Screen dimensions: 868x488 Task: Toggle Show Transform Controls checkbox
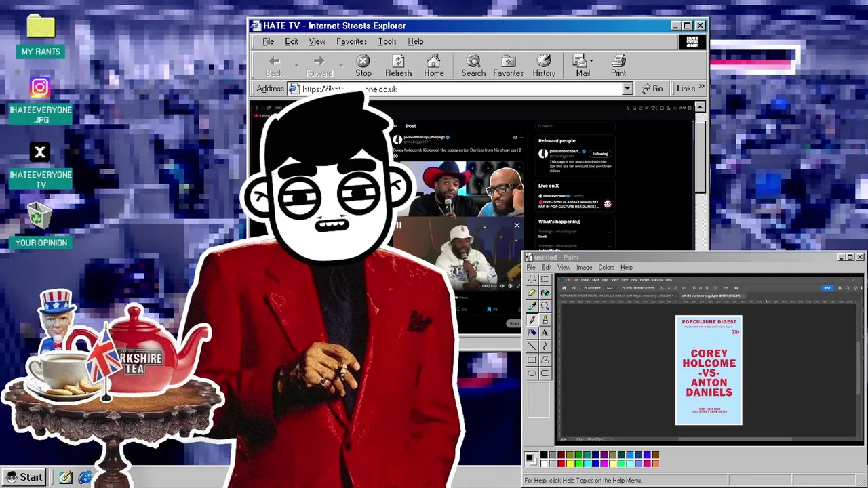point(624,288)
